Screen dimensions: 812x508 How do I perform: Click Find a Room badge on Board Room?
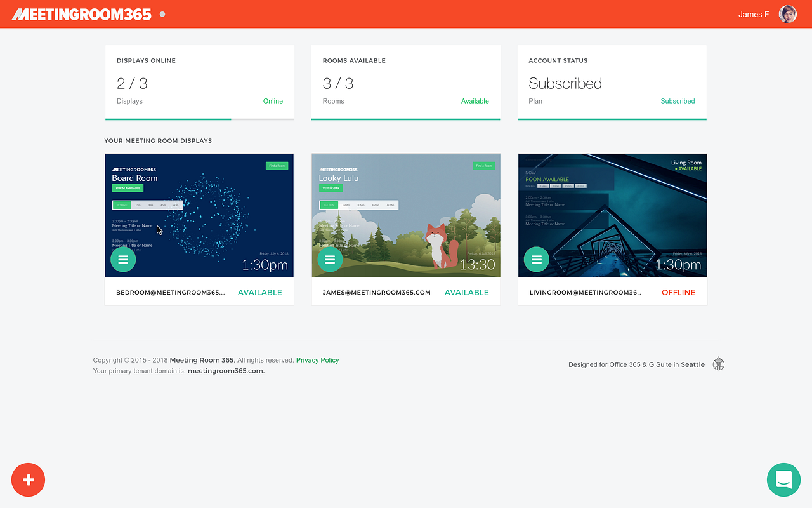click(277, 165)
